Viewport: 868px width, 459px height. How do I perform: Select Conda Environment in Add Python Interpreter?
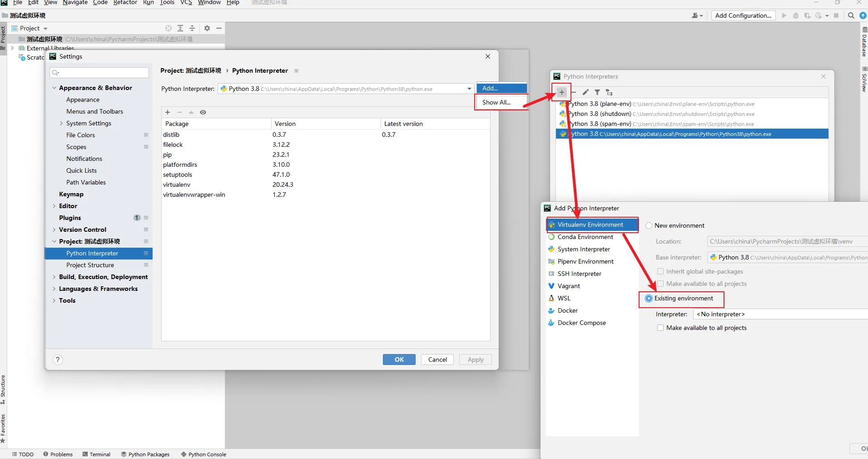(x=592, y=237)
